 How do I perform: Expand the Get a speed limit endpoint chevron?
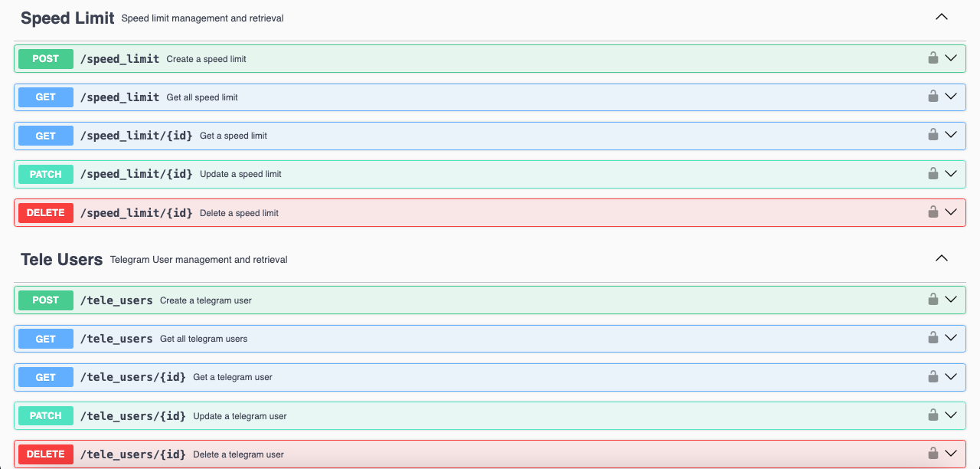click(x=951, y=135)
